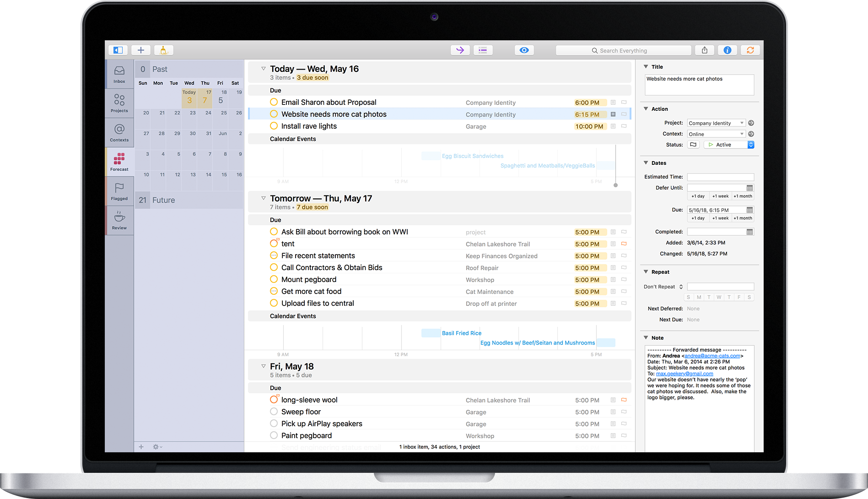Open the Flagged perspective tab
The width and height of the screenshot is (868, 499).
pyautogui.click(x=119, y=191)
